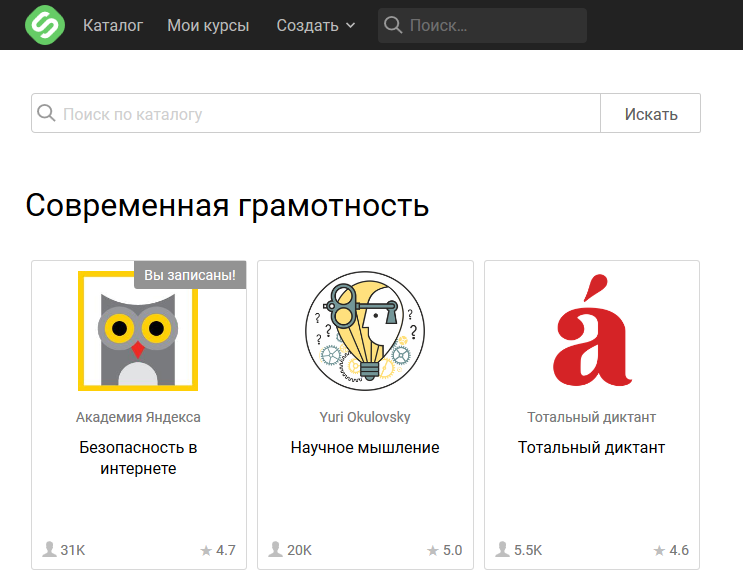The height and width of the screenshot is (578, 743).
Task: Click the magnifier icon in top search
Action: click(393, 25)
